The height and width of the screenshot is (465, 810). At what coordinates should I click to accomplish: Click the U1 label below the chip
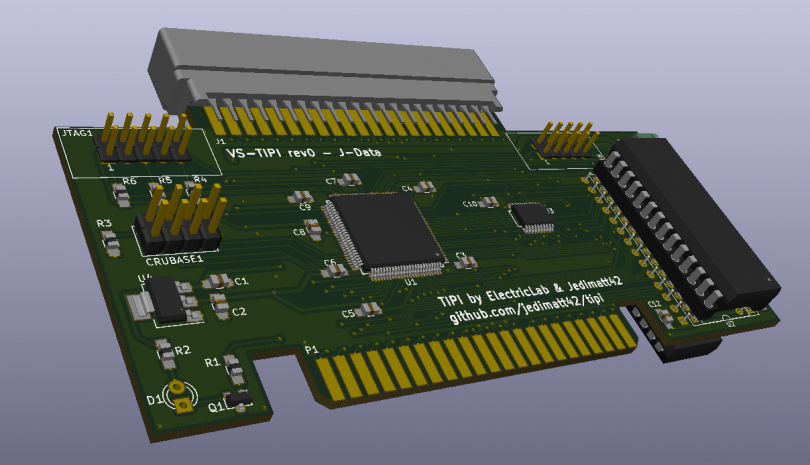coord(410,282)
